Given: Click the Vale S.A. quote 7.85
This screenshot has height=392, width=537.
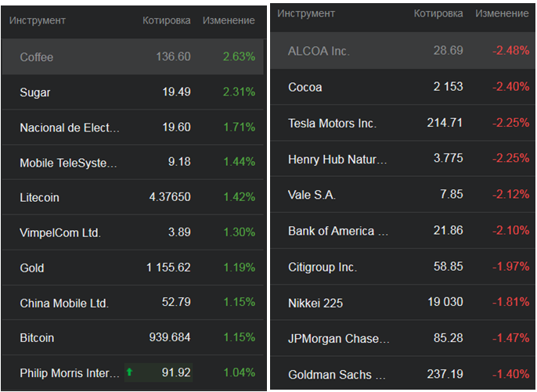Looking at the screenshot, I should tap(451, 195).
